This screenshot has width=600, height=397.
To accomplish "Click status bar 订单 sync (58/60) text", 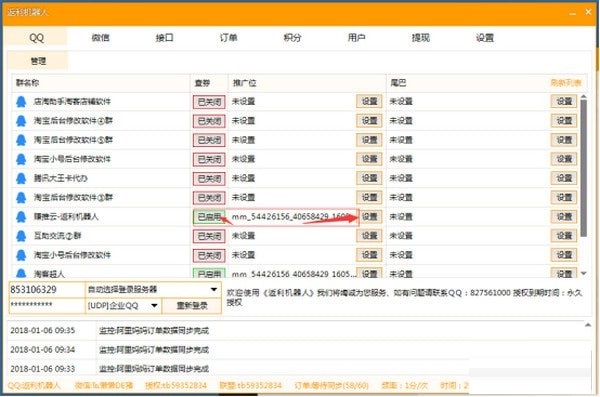I will [x=331, y=385].
